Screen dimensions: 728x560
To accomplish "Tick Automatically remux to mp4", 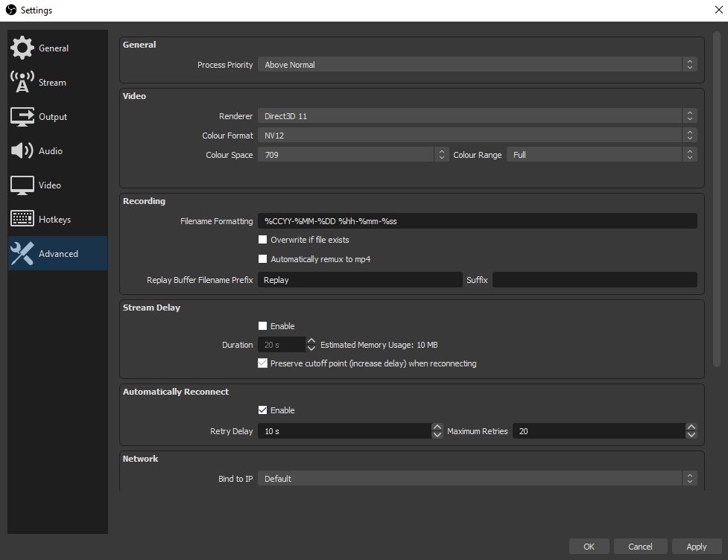I will pos(262,259).
